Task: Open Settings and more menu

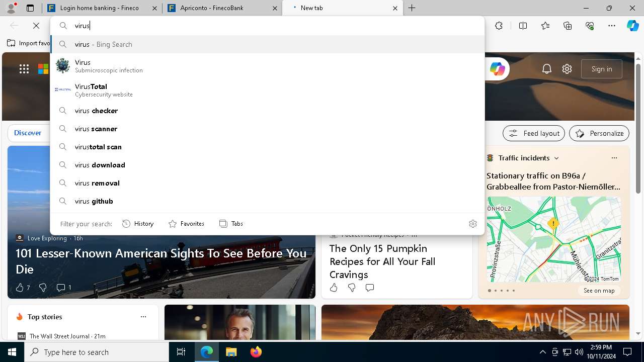Action: coord(612,26)
